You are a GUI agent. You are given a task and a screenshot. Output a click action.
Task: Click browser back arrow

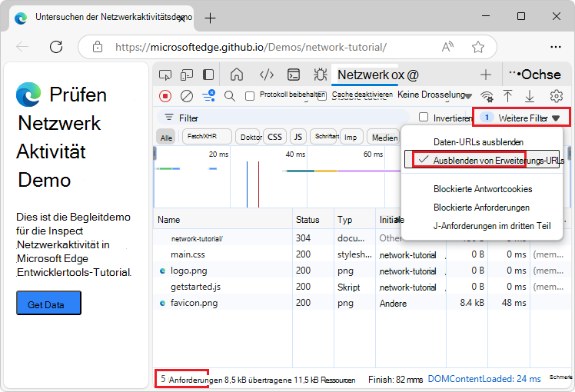[x=23, y=47]
